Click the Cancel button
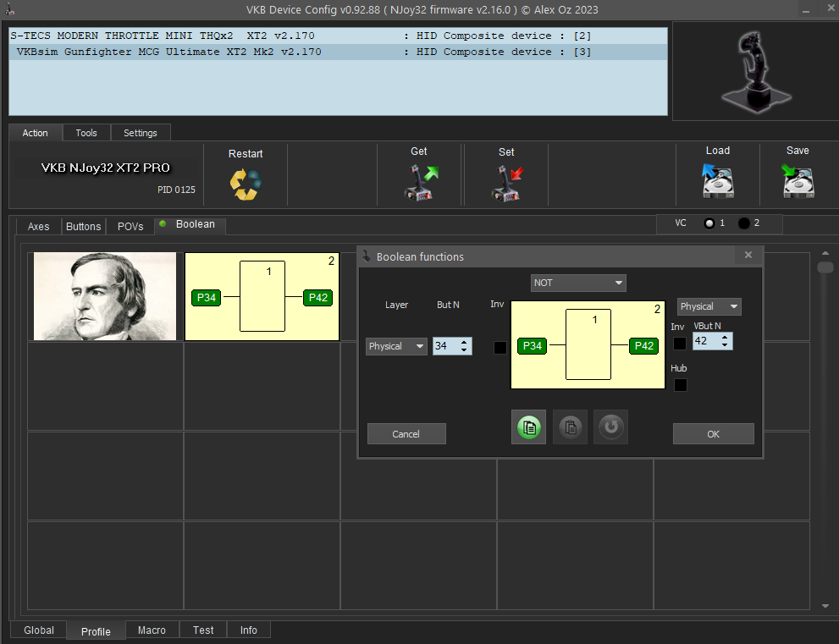 [406, 434]
